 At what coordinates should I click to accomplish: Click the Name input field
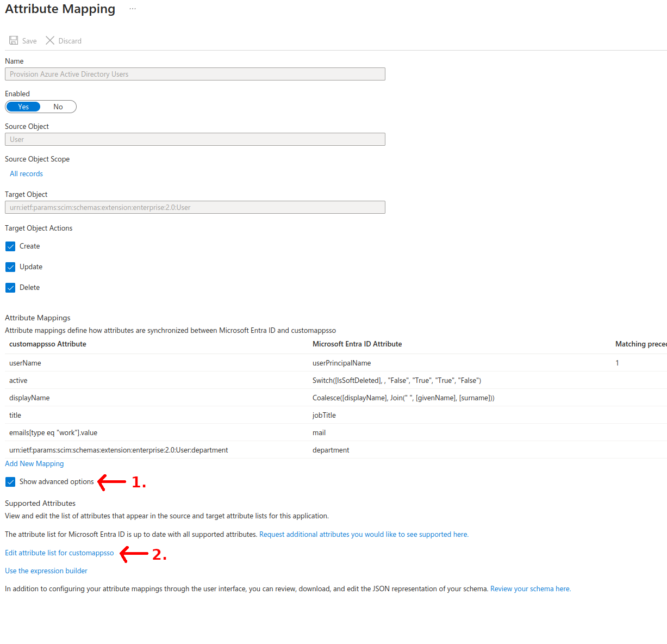195,74
